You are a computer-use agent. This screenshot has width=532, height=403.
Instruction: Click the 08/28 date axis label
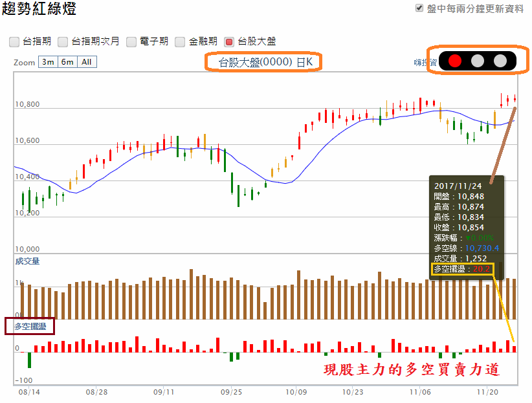pyautogui.click(x=96, y=392)
